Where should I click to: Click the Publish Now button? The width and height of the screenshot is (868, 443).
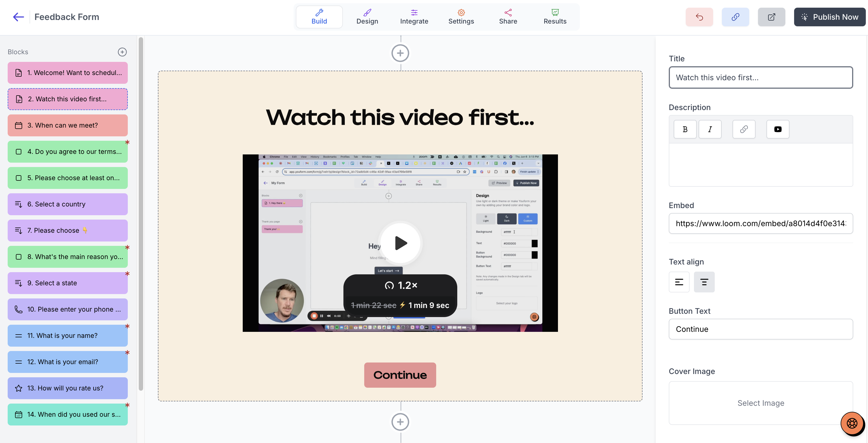pos(830,17)
